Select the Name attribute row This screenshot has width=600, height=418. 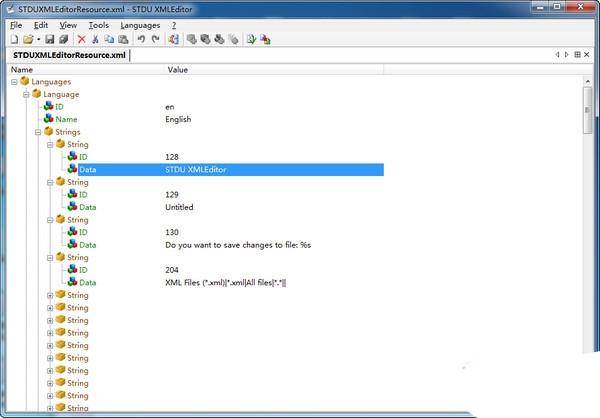(x=66, y=119)
